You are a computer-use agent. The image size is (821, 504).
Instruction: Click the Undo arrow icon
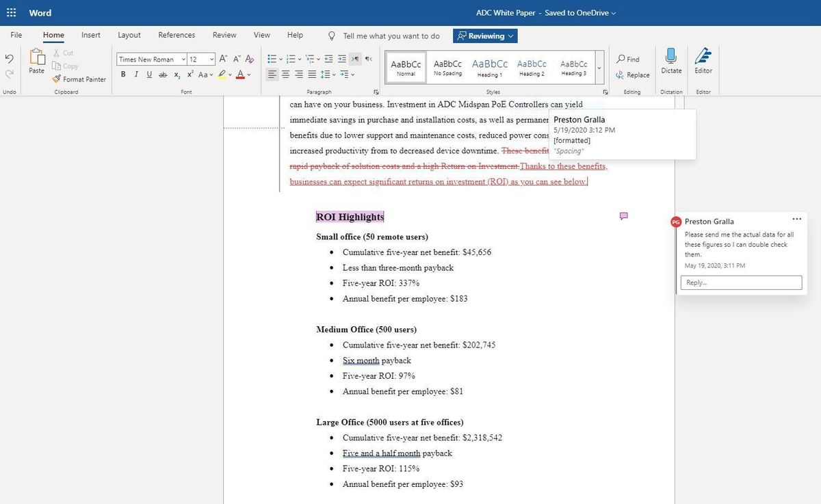click(10, 59)
